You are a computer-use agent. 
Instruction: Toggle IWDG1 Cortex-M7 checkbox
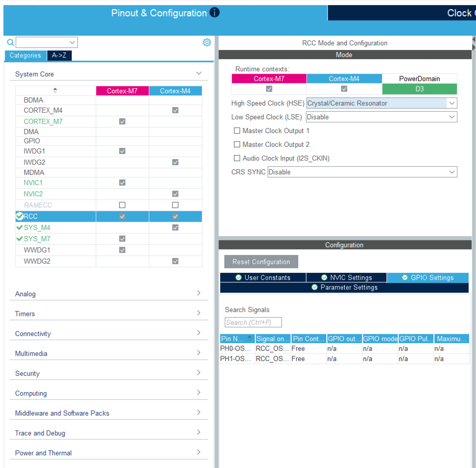click(122, 151)
